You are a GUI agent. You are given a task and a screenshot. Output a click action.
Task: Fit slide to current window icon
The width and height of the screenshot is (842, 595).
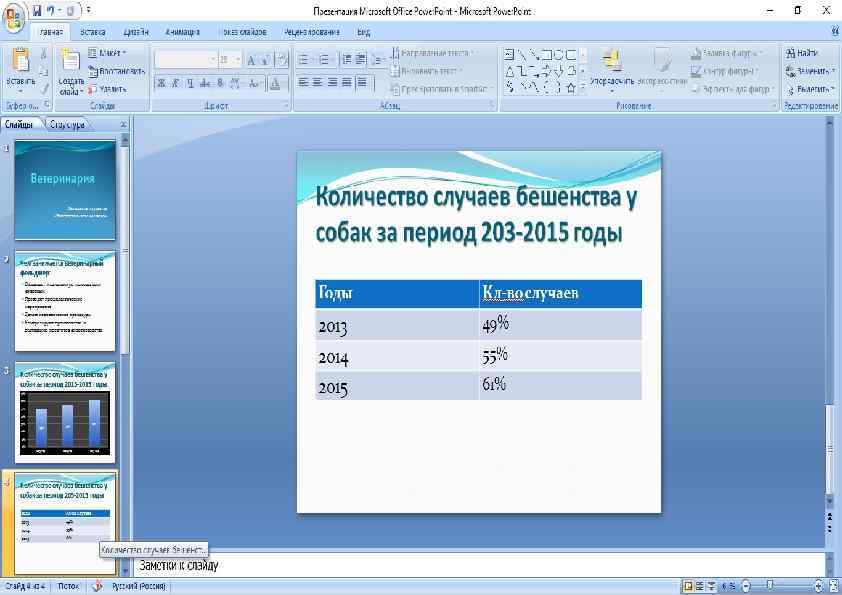[x=833, y=586]
